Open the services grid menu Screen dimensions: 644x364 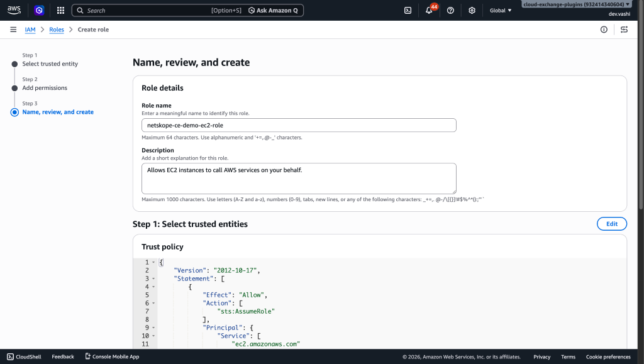60,10
